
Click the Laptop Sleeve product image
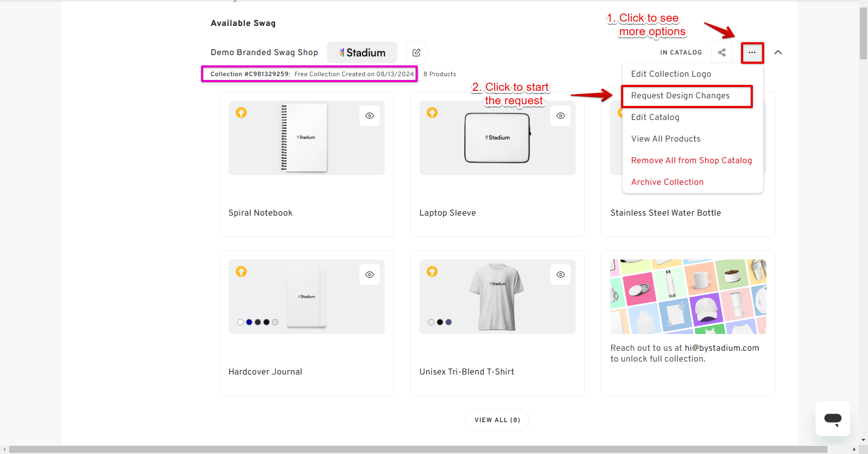click(x=497, y=138)
